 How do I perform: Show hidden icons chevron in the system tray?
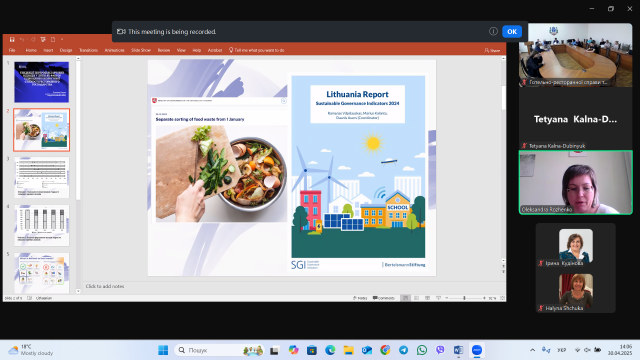(x=532, y=350)
